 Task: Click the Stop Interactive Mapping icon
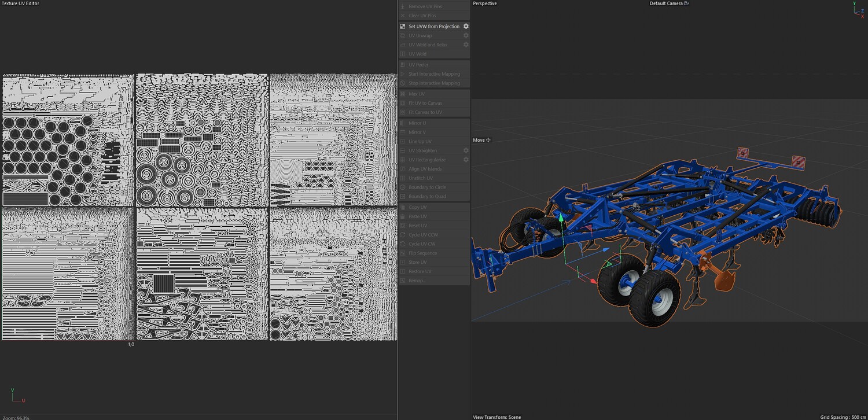tap(403, 83)
